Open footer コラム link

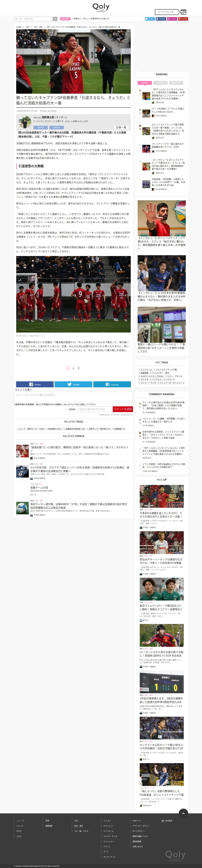tap(19, 836)
